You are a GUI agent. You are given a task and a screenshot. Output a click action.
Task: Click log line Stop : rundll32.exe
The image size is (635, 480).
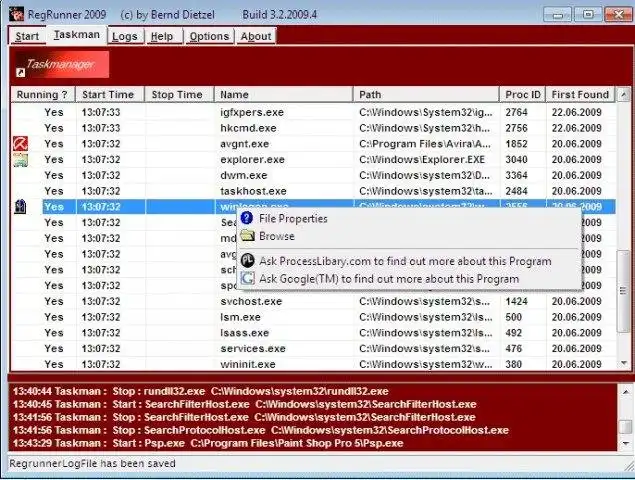coord(200,391)
